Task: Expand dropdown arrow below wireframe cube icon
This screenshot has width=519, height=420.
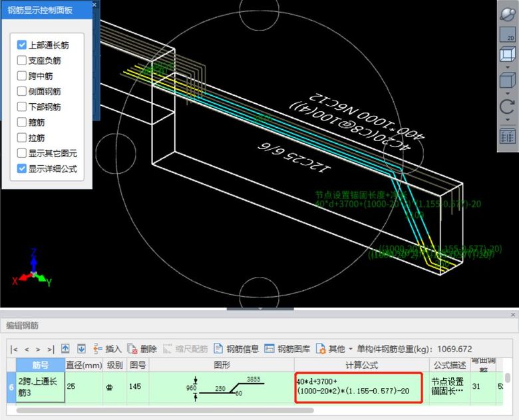Action: tap(508, 68)
